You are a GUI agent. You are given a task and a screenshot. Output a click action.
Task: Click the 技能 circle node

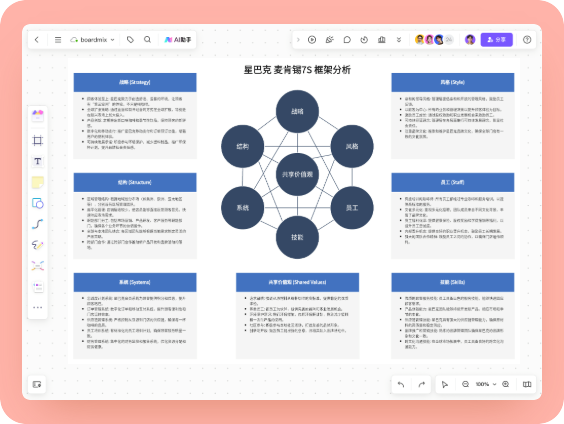[x=297, y=237]
